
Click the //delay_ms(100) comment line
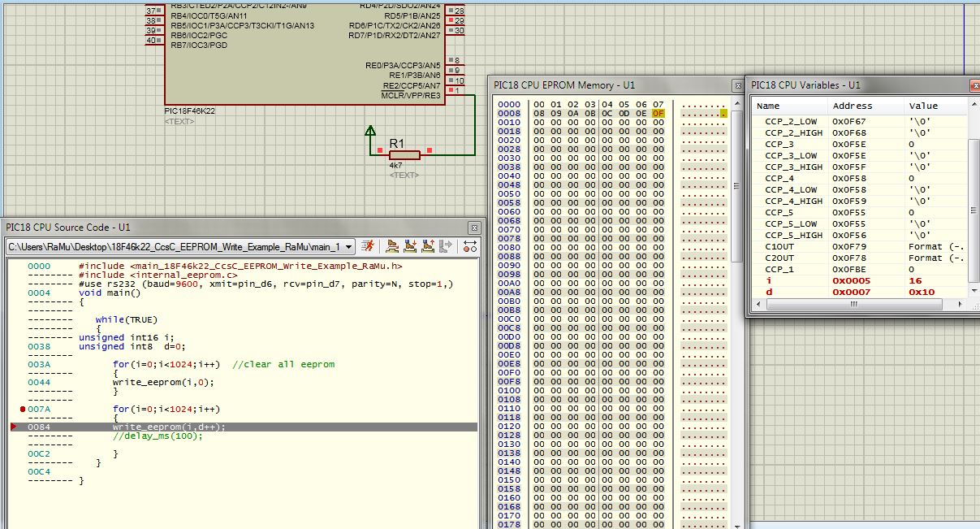(x=158, y=436)
